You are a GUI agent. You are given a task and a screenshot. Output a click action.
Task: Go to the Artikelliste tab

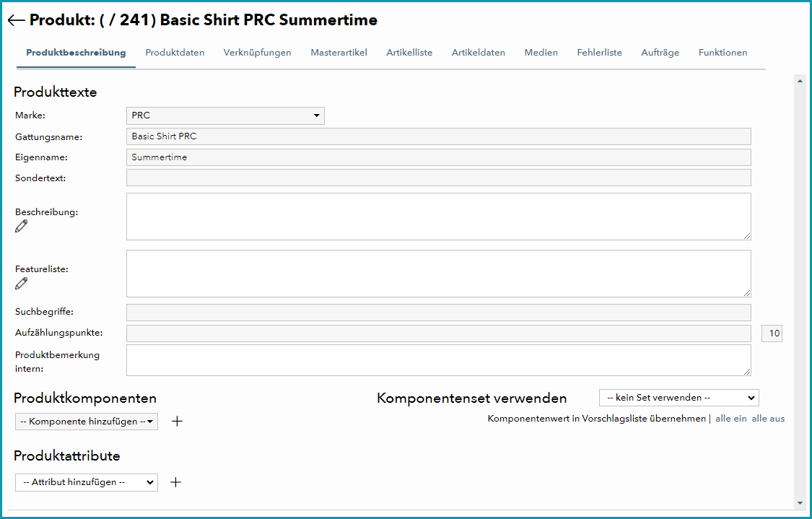(x=409, y=52)
